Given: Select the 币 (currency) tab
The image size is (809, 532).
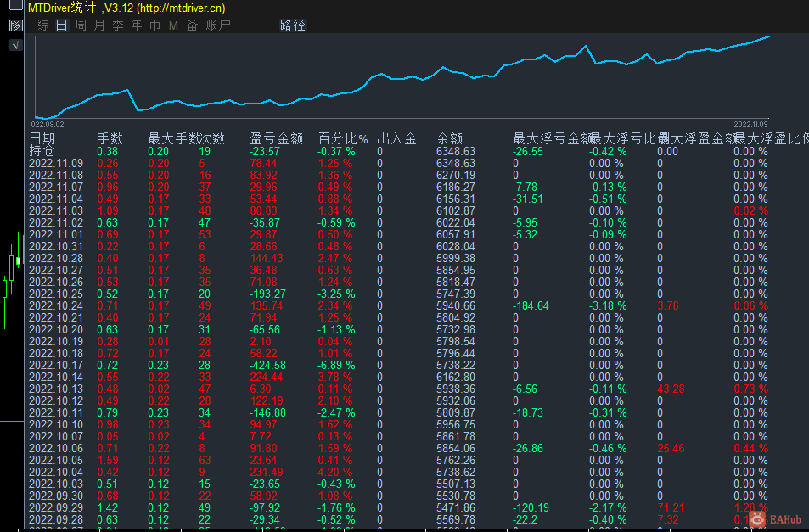Looking at the screenshot, I should (154, 25).
